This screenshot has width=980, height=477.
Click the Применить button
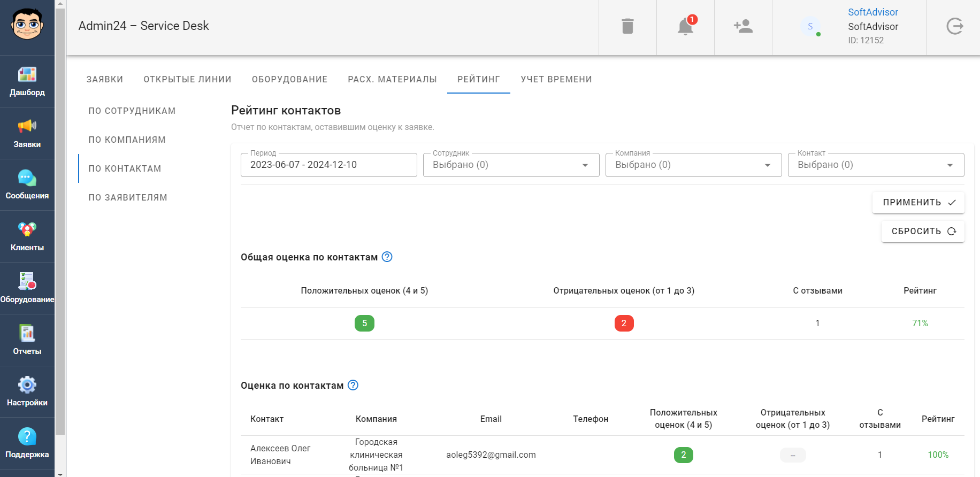point(918,203)
